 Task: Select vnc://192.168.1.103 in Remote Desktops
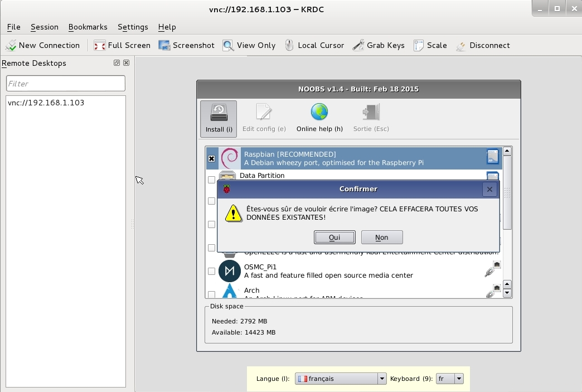click(x=46, y=103)
